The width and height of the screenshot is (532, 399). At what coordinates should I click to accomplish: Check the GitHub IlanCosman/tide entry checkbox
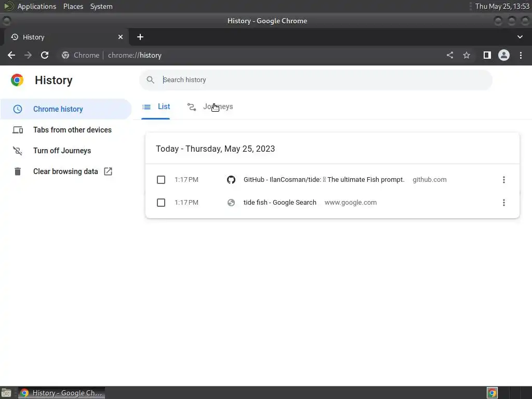tap(161, 179)
